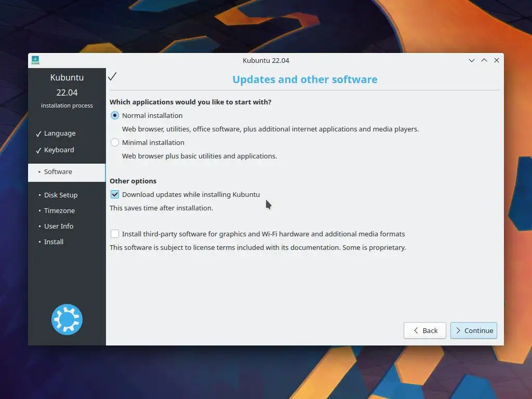Click the checkmark icon beside the page heading
Viewport: 532px width, 399px height.
[112, 76]
